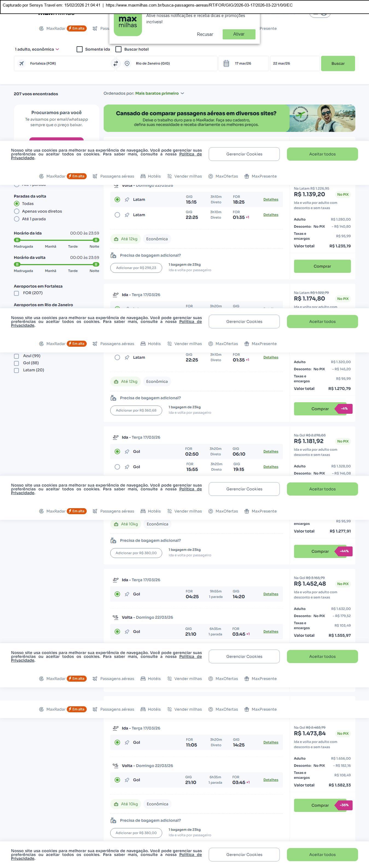
Task: Expand the Mais baratos primeiro sort dropdown
Action: point(159,93)
